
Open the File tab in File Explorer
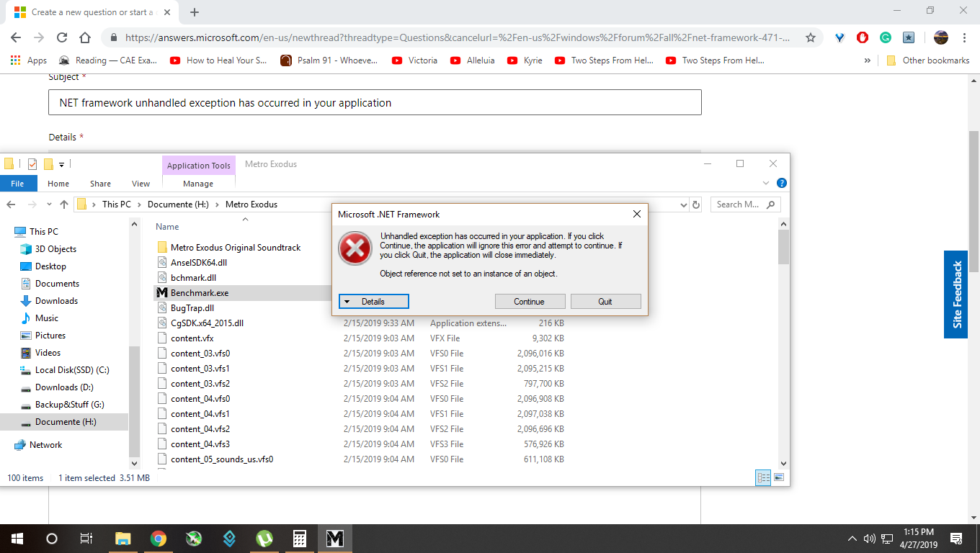tap(17, 184)
